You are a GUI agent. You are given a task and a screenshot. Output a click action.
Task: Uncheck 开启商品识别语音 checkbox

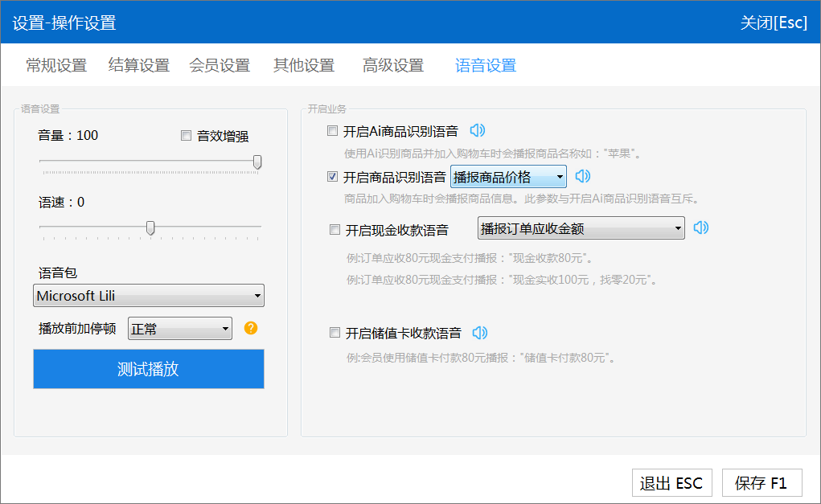[x=333, y=177]
